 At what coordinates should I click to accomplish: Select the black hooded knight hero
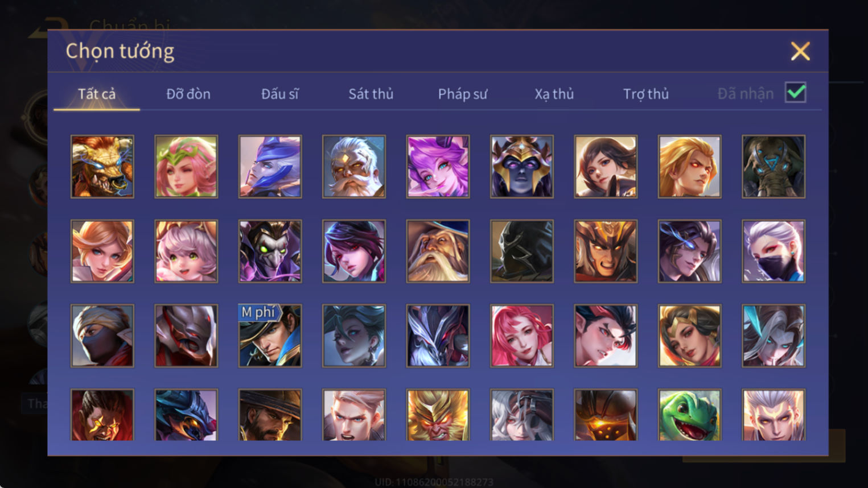click(521, 251)
